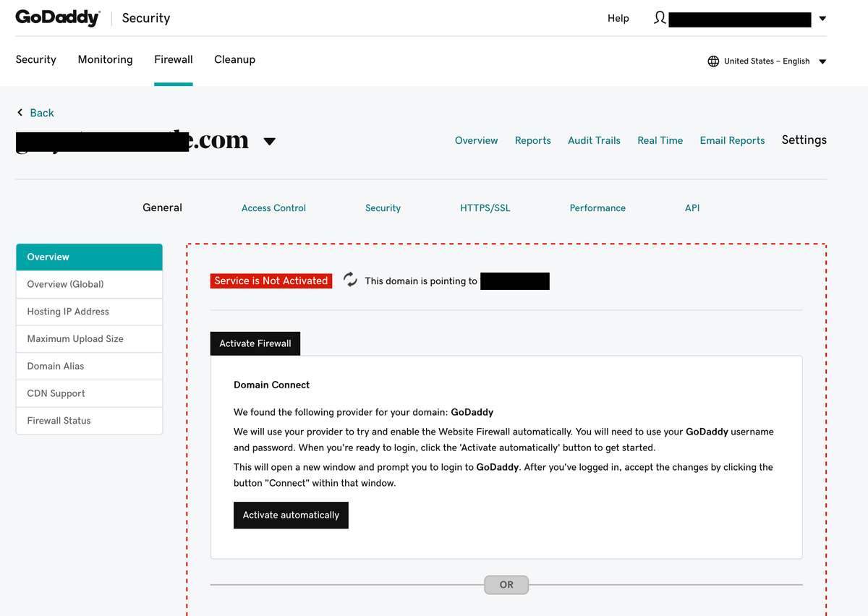This screenshot has height=616, width=868.
Task: Open the Real Time view
Action: pos(660,141)
